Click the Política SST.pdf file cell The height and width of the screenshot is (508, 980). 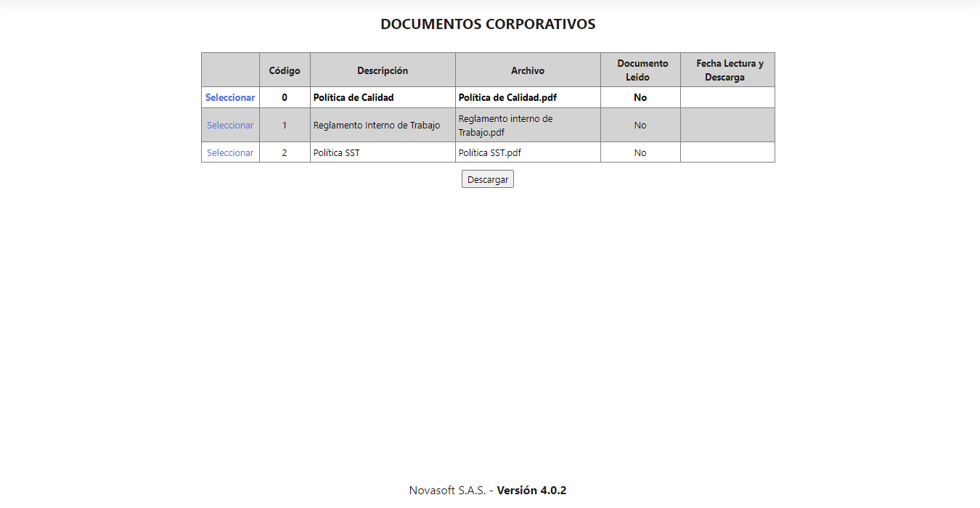[528, 152]
